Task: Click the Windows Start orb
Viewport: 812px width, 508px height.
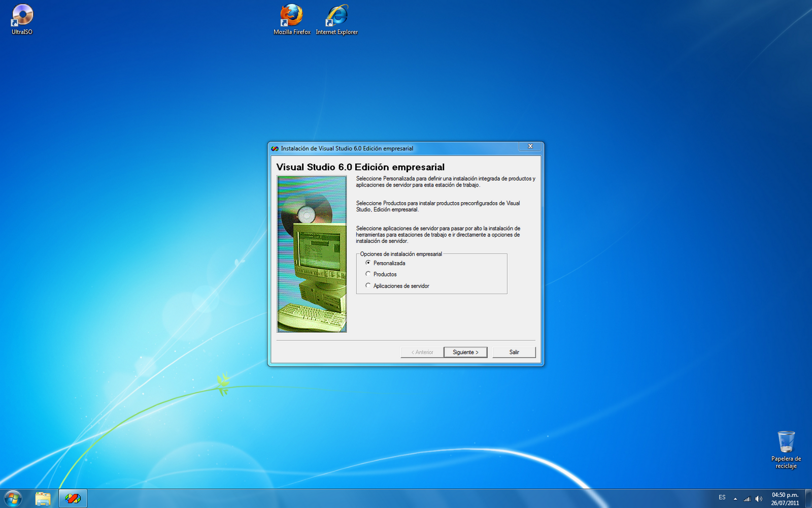Action: (13, 498)
